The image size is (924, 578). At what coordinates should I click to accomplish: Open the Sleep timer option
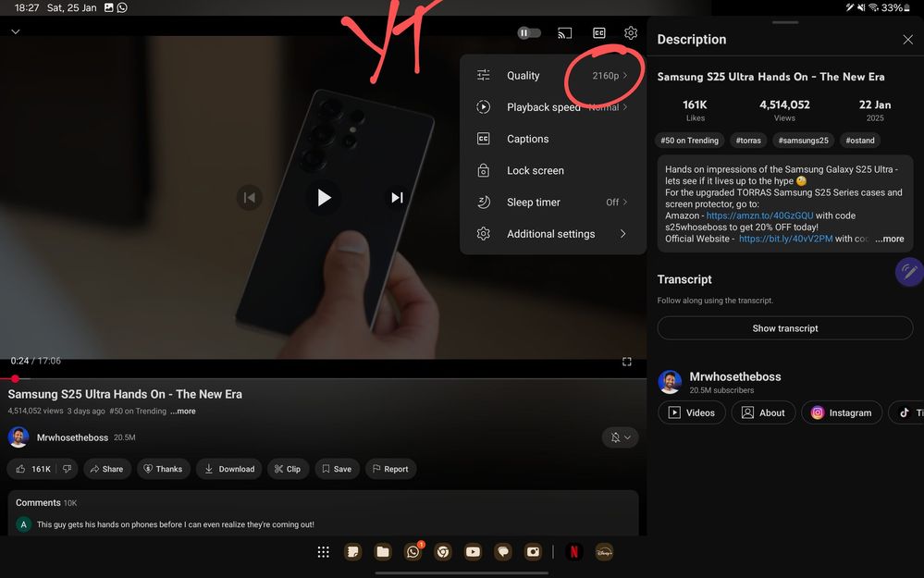553,203
